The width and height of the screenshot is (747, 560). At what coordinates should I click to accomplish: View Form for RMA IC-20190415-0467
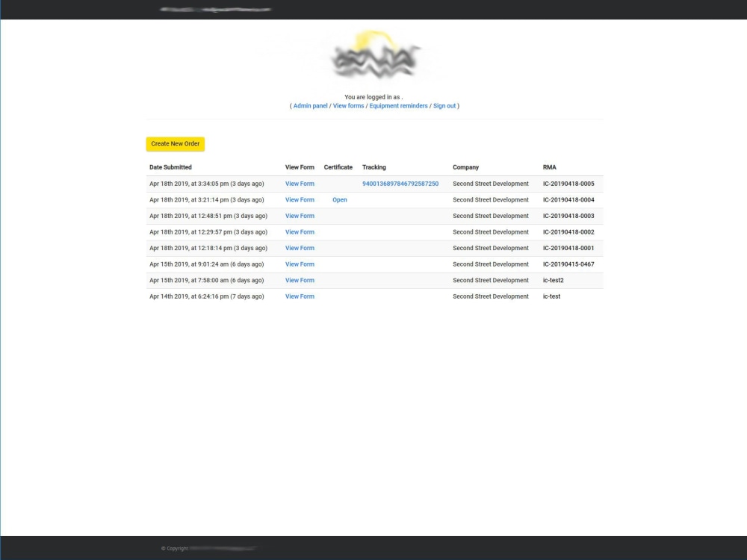pyautogui.click(x=300, y=264)
